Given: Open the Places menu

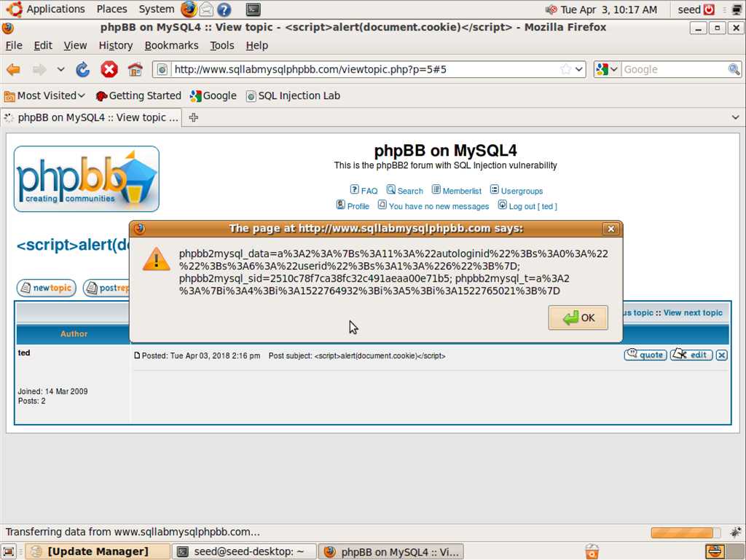Looking at the screenshot, I should point(111,9).
